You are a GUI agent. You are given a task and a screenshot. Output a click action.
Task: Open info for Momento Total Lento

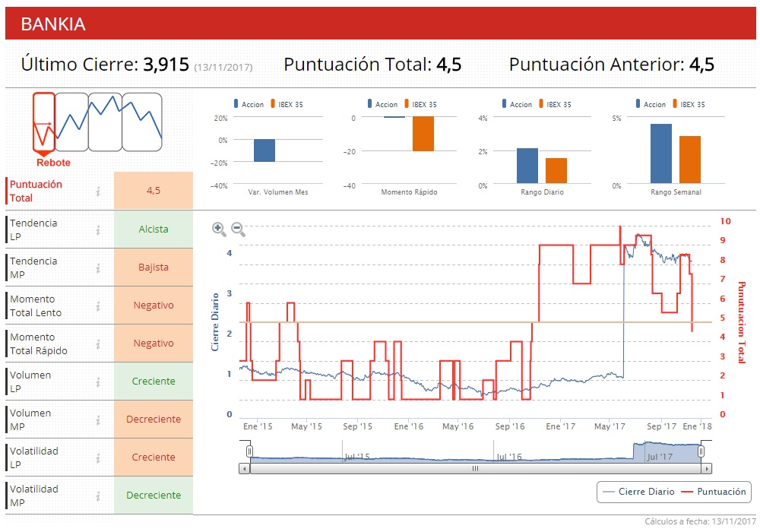(98, 306)
